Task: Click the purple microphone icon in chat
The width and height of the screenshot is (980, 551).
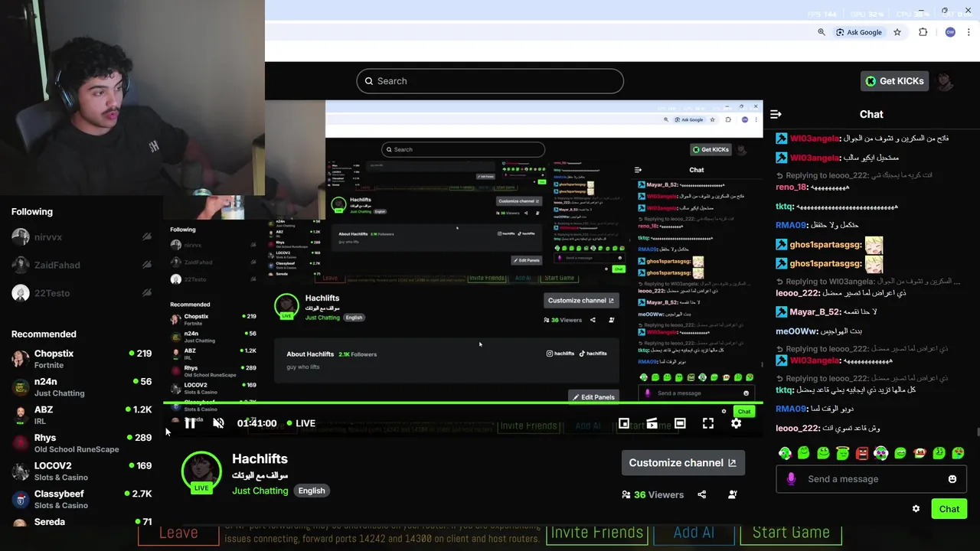Action: (791, 479)
